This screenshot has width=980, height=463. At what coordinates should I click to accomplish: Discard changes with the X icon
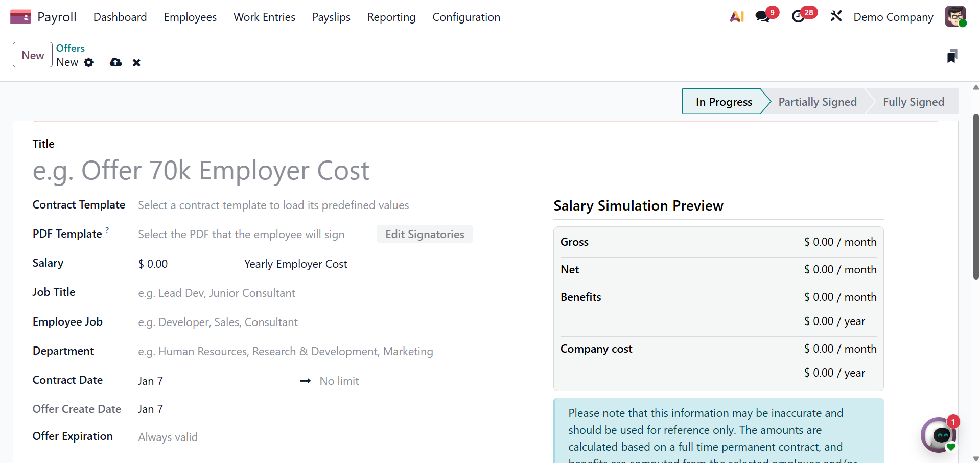coord(136,63)
